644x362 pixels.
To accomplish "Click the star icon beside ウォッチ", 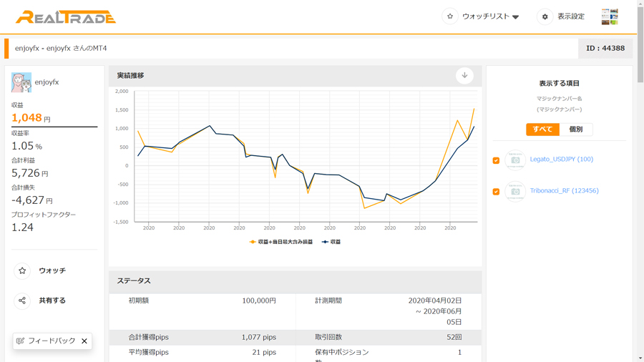I will point(22,270).
